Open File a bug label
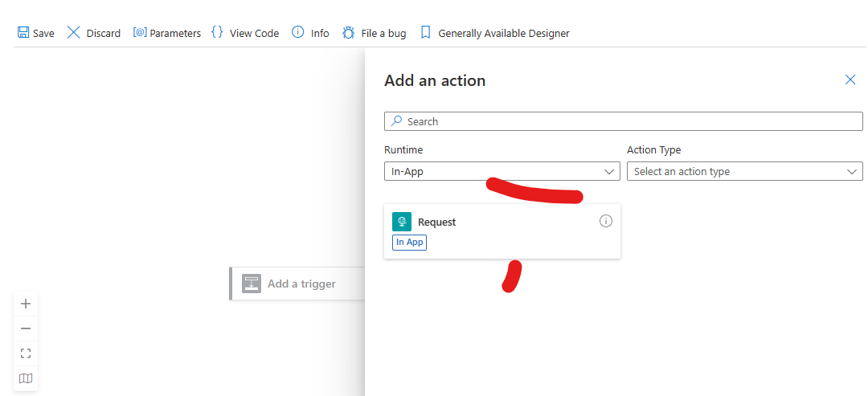The height and width of the screenshot is (396, 868). point(383,33)
